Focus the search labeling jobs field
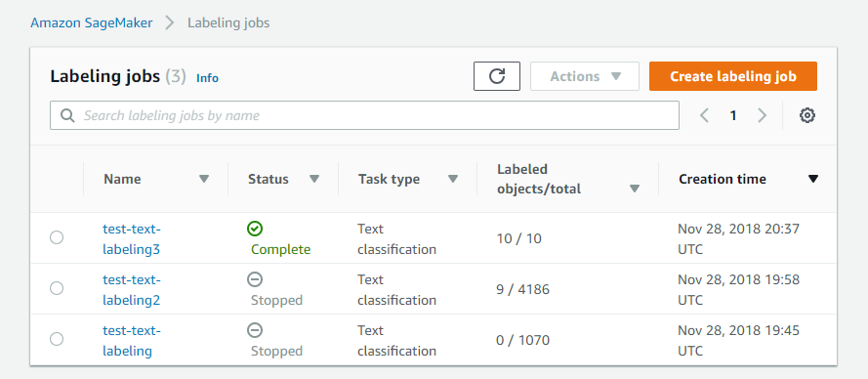Screen dimensions: 868x379 click(x=364, y=115)
